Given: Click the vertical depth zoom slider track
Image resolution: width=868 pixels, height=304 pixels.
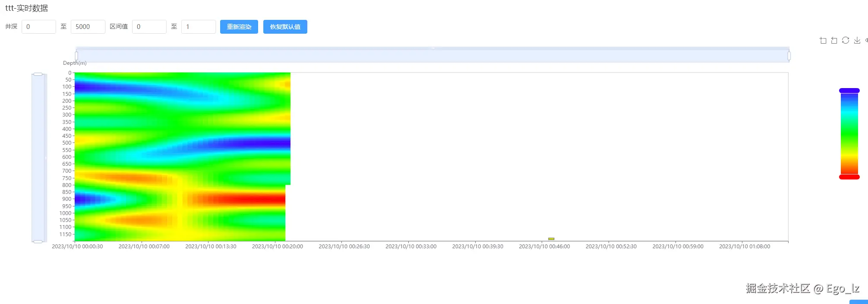Looking at the screenshot, I should click(38, 158).
